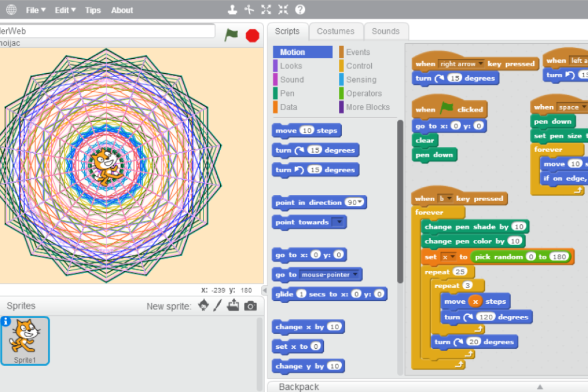Paint a new sprite with the brush icon
588x392 pixels.
click(x=217, y=306)
